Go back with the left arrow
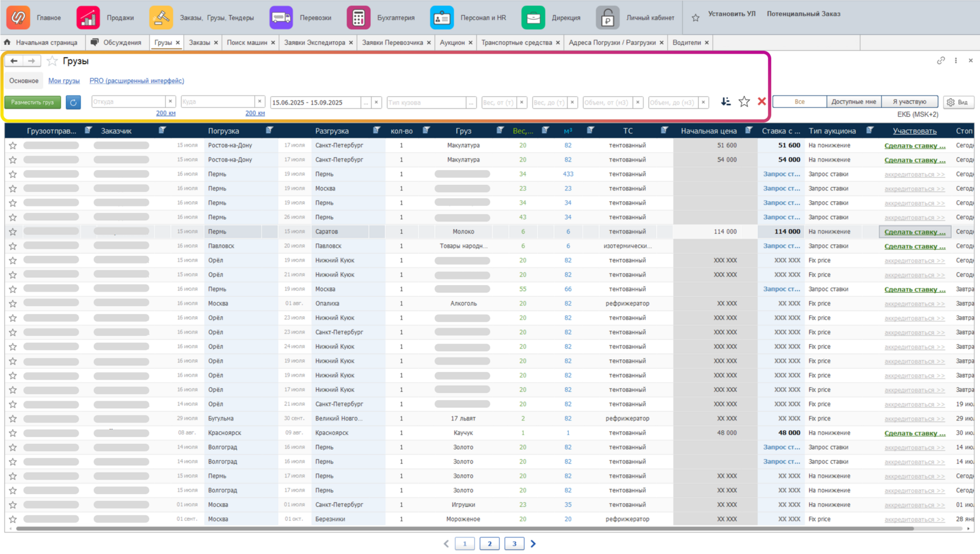The width and height of the screenshot is (980, 554). [x=14, y=61]
